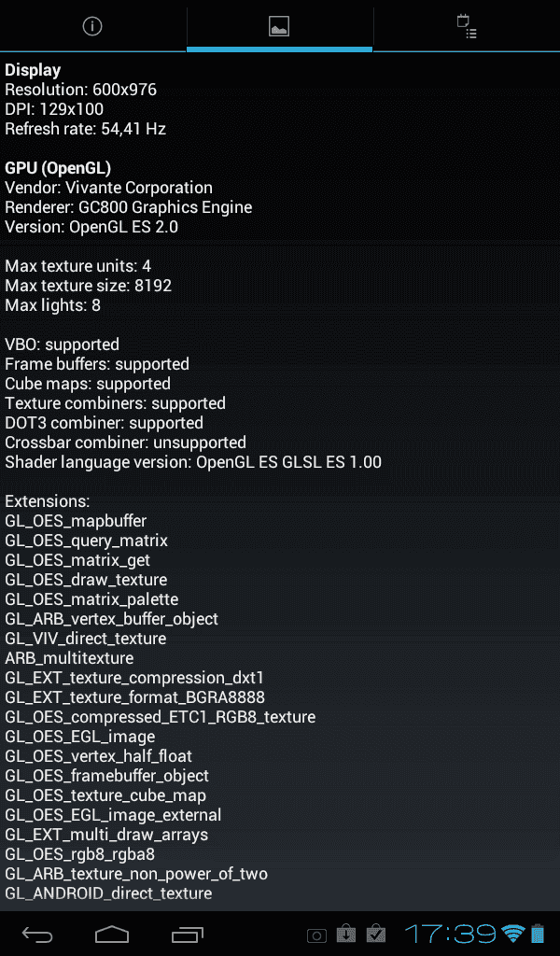560x956 pixels.
Task: Tap the Max texture size 8192 line
Action: 89,286
